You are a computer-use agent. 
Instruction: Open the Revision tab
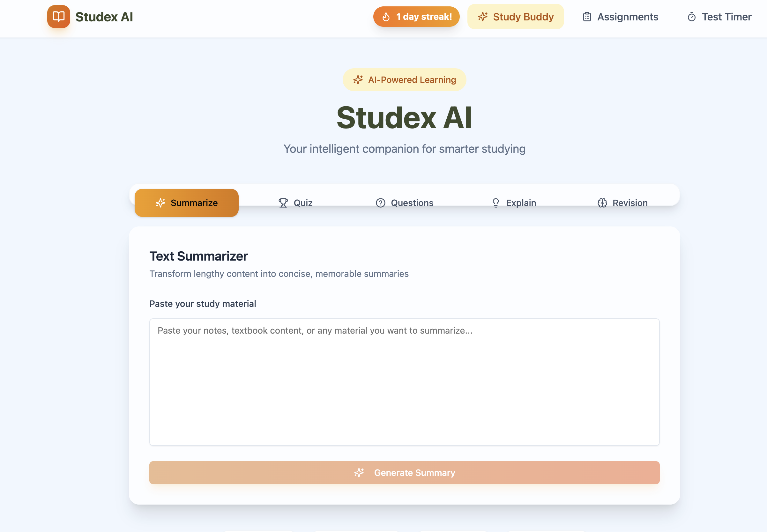click(x=623, y=203)
